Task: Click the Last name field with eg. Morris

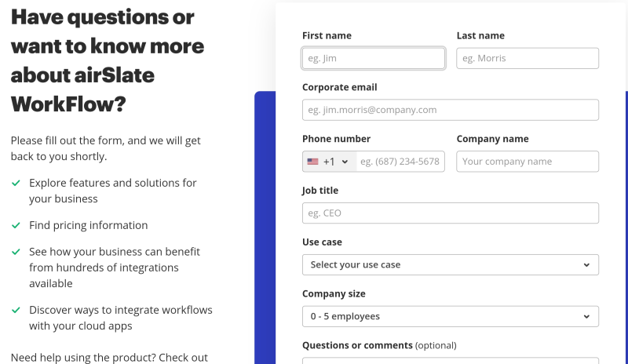Action: click(x=528, y=58)
